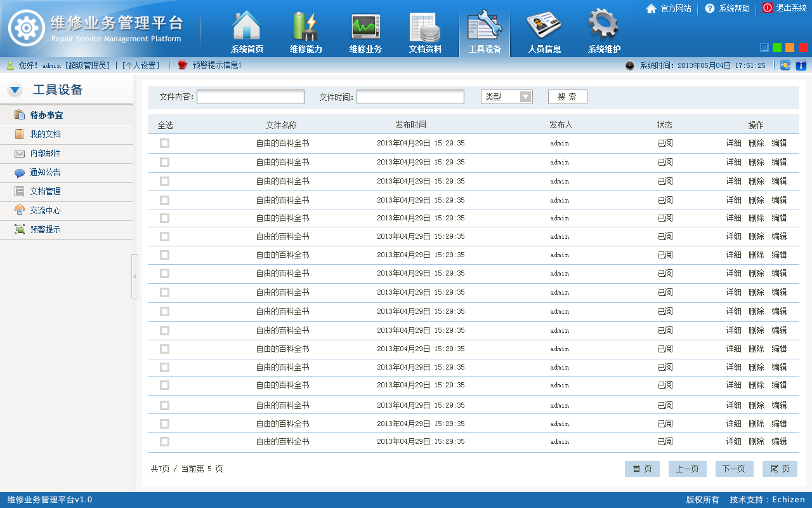Jump to 尾页 last page
Screen dimensions: 812x508
[x=780, y=469]
